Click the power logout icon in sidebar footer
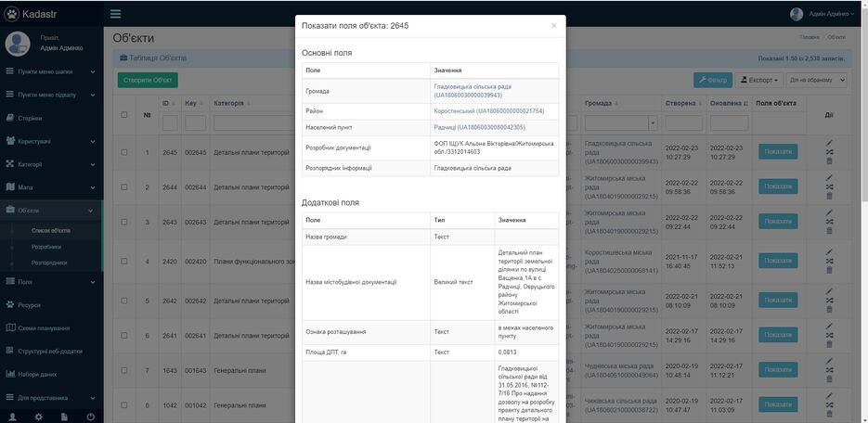This screenshot has height=423, width=868. pyautogui.click(x=90, y=417)
